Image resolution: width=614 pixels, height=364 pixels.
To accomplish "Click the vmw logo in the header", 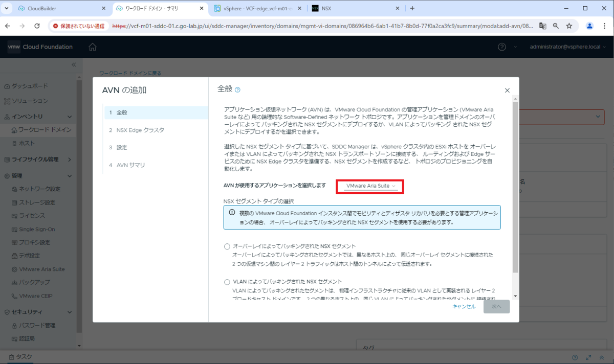I will coord(14,47).
